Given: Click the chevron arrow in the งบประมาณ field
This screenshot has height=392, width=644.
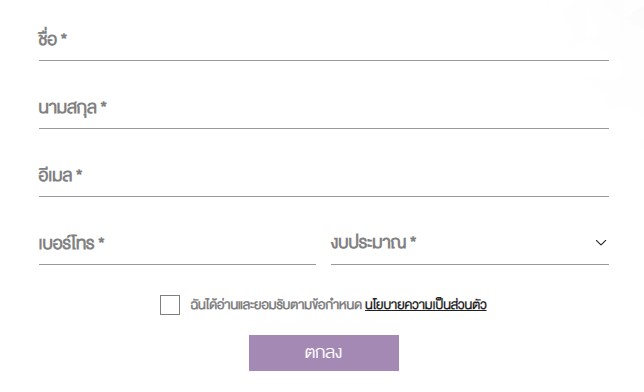Looking at the screenshot, I should [x=600, y=243].
